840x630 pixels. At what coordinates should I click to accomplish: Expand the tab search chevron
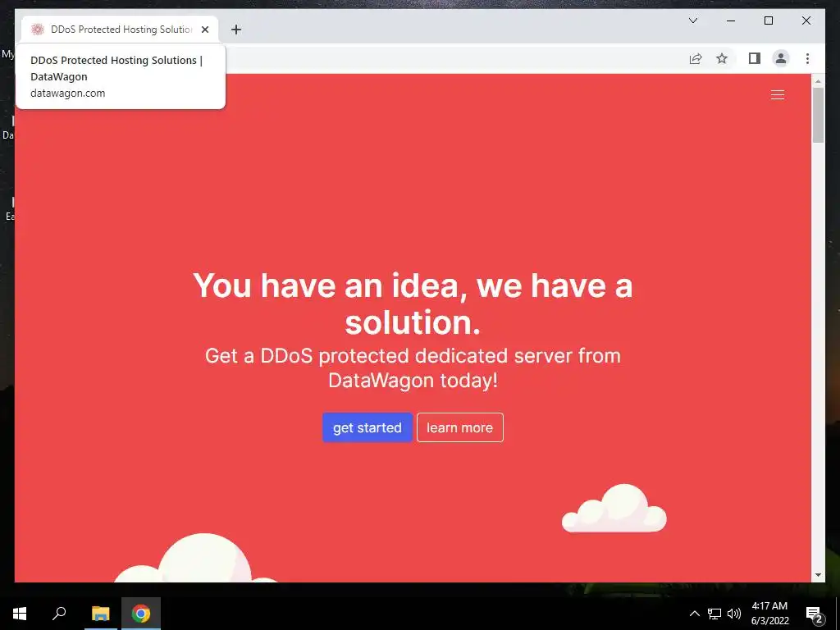point(692,21)
